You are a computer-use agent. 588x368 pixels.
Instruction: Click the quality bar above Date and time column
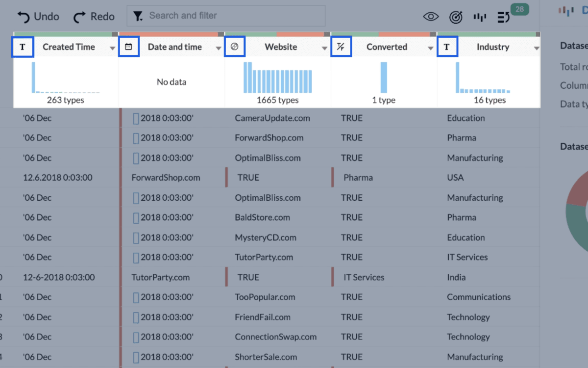tap(171, 34)
